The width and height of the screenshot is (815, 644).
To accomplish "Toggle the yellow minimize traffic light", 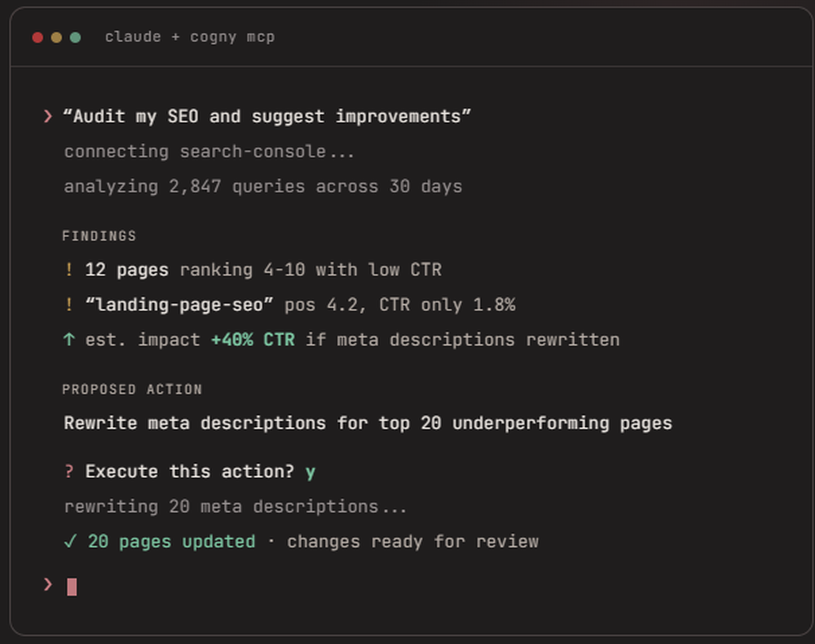I will pos(55,37).
